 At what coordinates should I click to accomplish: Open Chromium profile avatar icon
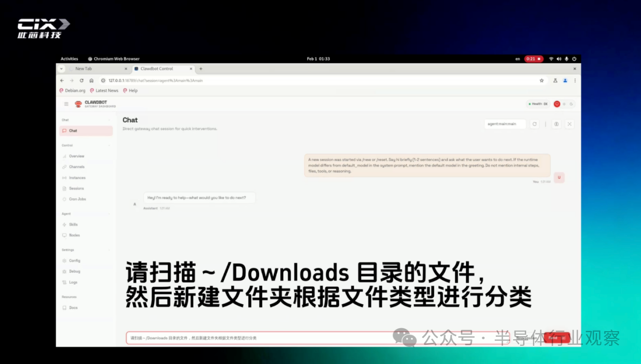pyautogui.click(x=565, y=80)
